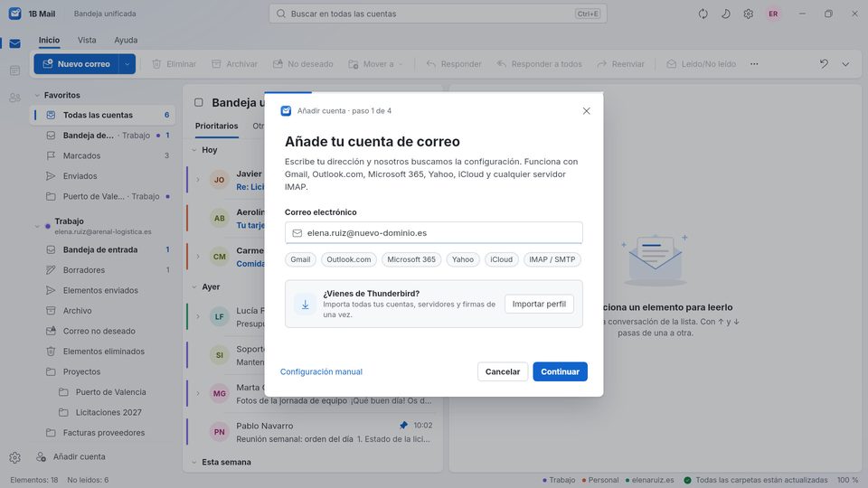
Task: Mark message as No deseado
Action: [303, 64]
